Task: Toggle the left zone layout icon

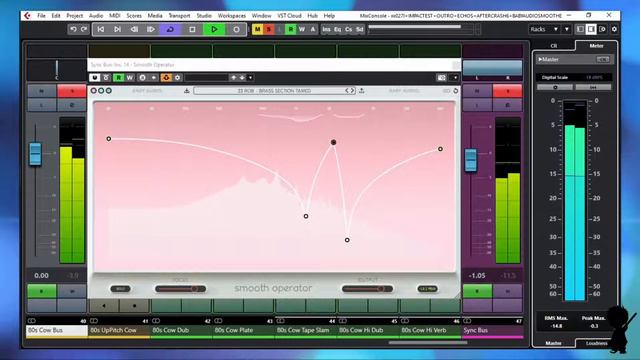Action: coord(580,29)
